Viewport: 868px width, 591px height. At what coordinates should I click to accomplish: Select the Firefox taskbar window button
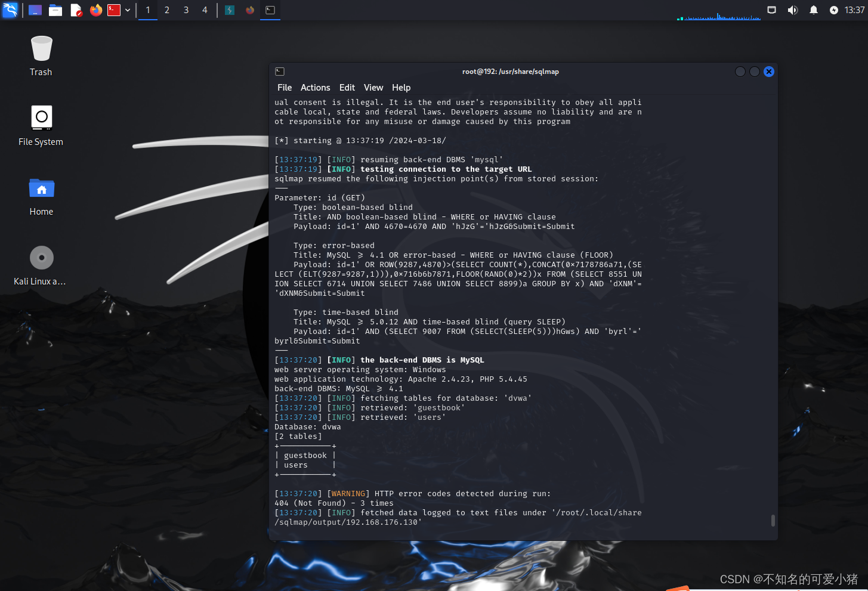click(250, 10)
